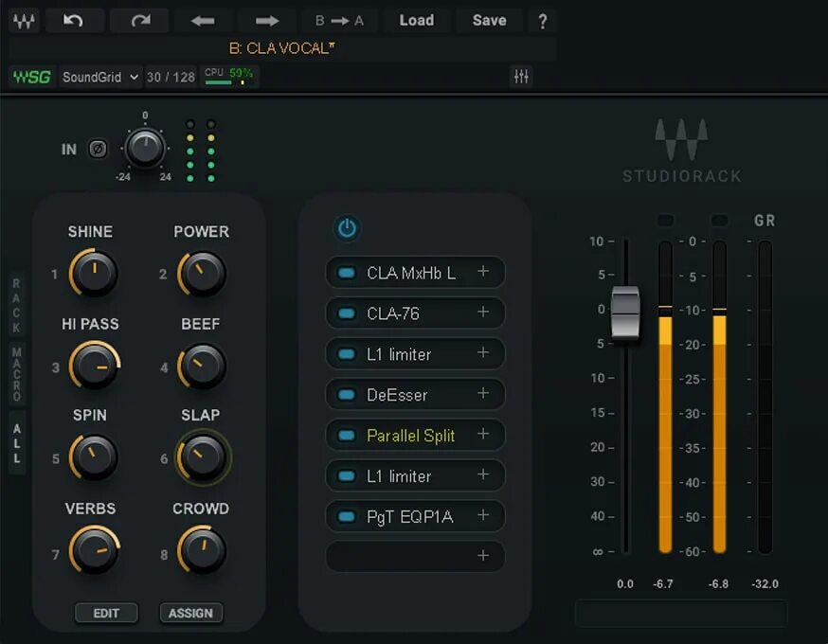
Task: Click the CPU 59% meter
Action: [x=228, y=77]
